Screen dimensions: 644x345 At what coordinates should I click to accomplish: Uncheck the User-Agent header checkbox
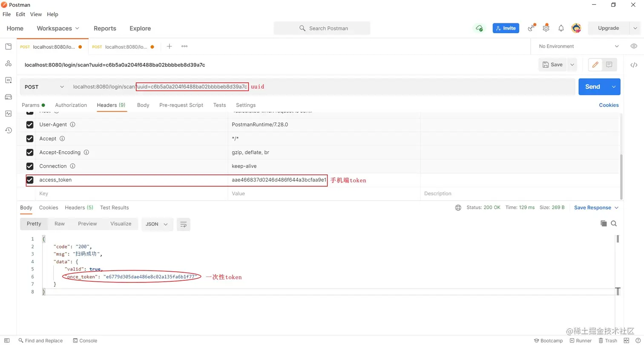pyautogui.click(x=30, y=125)
